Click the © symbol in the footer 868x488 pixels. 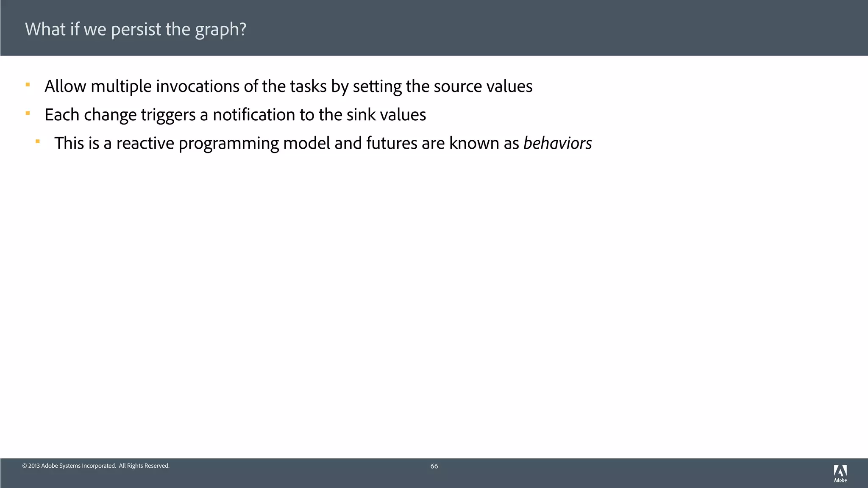[x=25, y=466]
